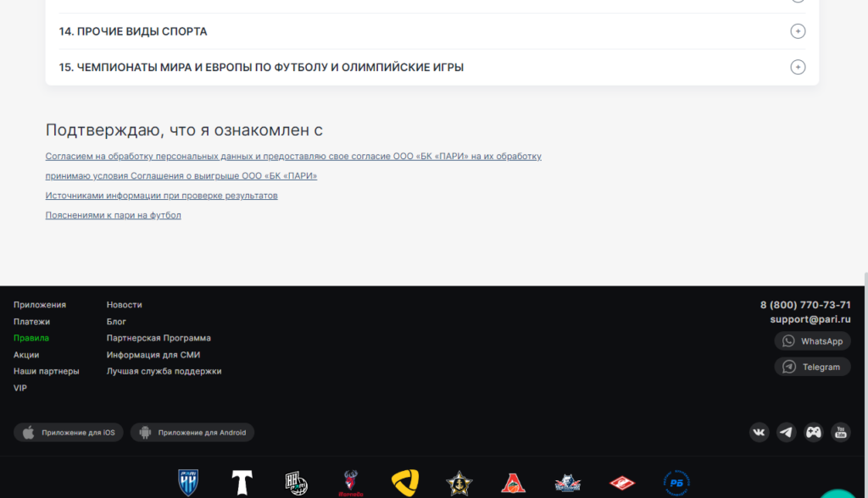
Task: Contact support via Telegram button
Action: click(812, 367)
